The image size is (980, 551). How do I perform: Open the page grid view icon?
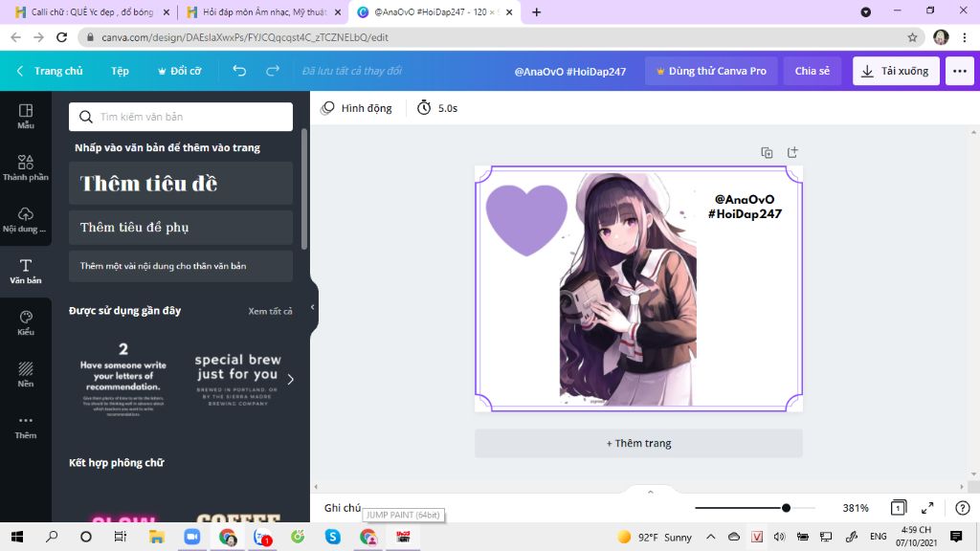pyautogui.click(x=898, y=508)
